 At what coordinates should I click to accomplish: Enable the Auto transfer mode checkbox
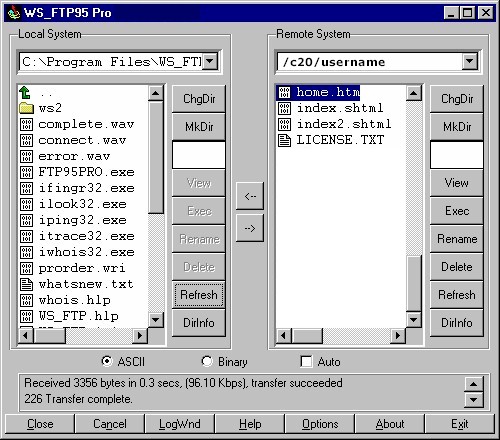306,362
